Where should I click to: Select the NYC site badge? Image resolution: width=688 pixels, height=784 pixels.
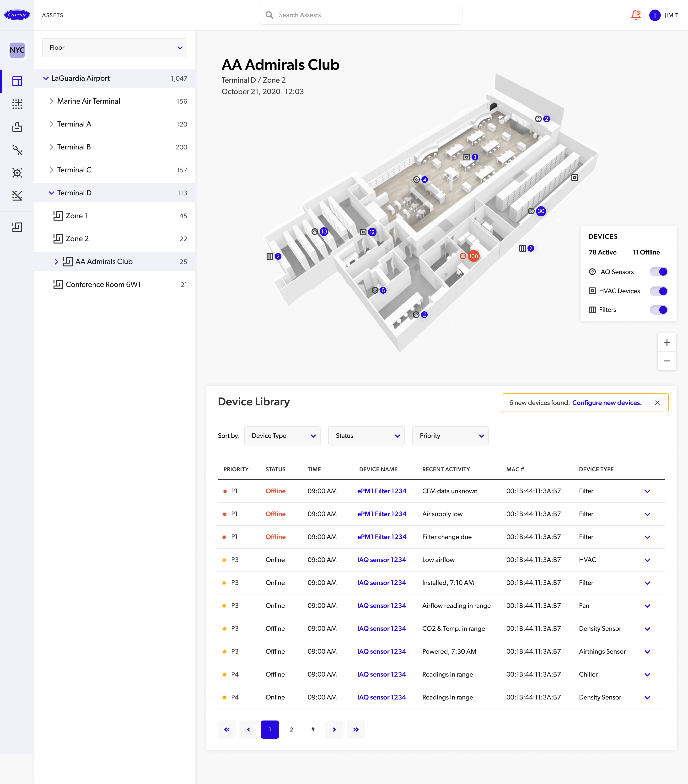(17, 50)
